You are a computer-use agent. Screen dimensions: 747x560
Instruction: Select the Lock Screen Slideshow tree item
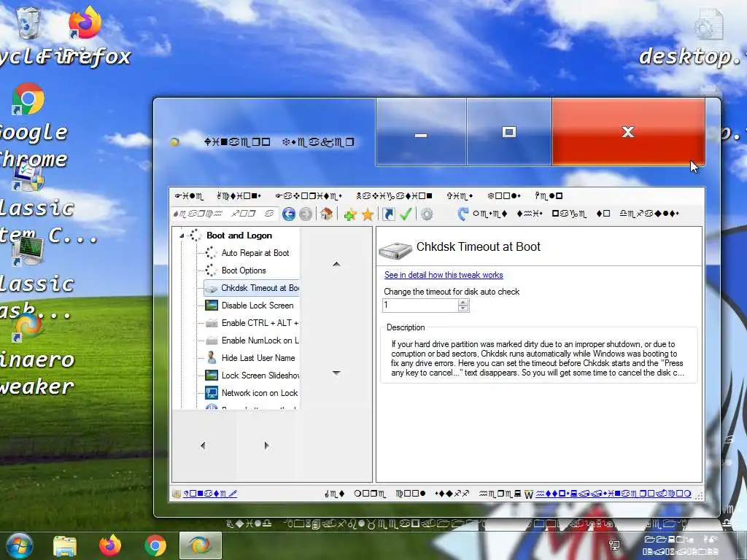[260, 376]
